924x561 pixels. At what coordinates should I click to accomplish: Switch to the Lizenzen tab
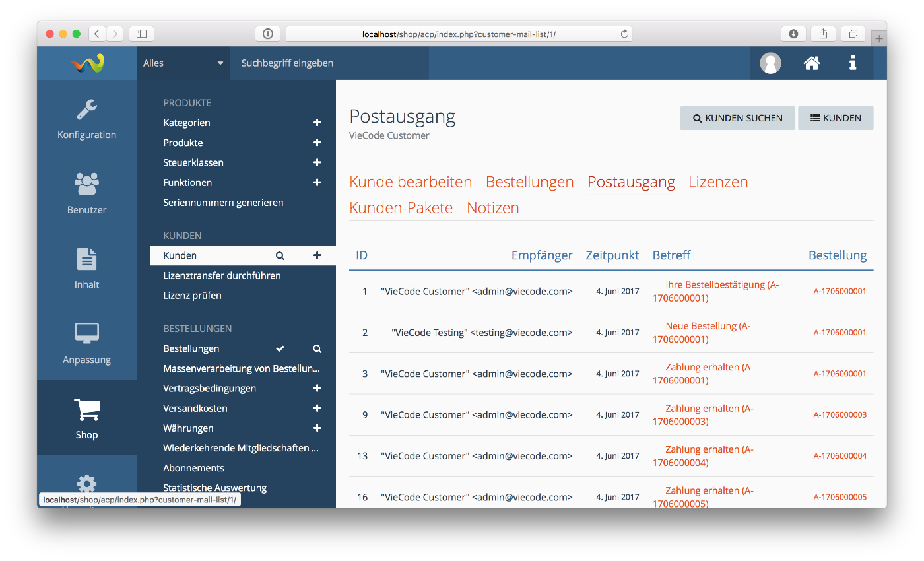(x=718, y=182)
